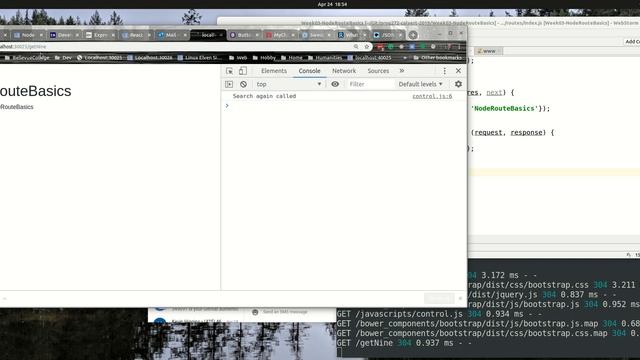Open the Other bookmarks folder

[438, 58]
